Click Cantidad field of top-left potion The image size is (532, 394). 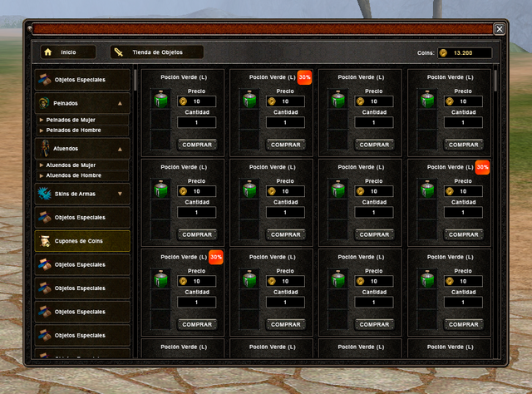196,123
